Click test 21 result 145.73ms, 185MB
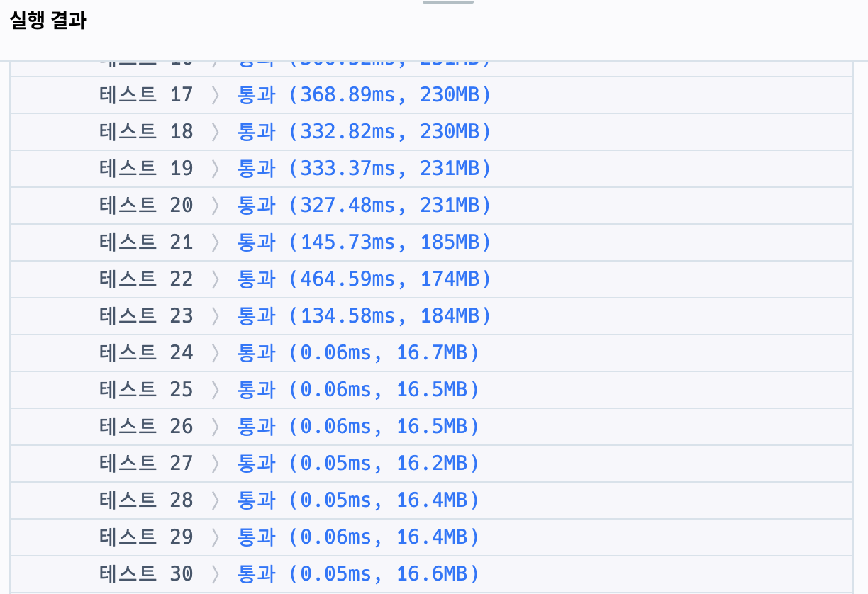The width and height of the screenshot is (868, 594). pos(364,242)
